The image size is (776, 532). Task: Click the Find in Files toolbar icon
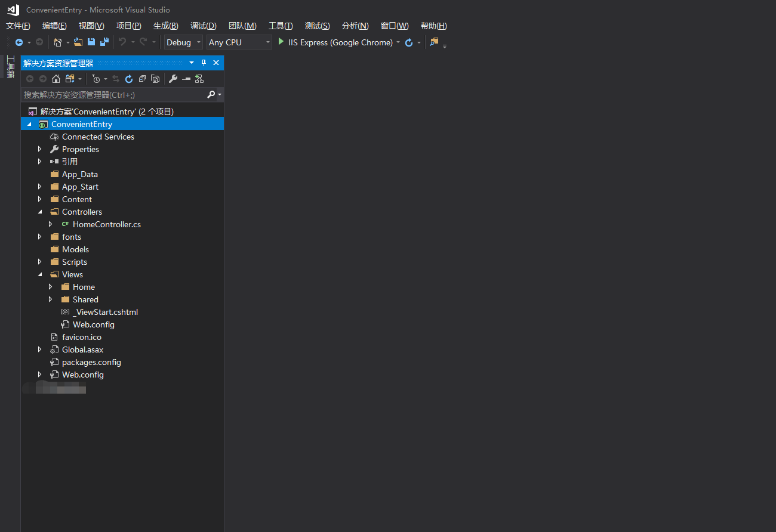coord(434,42)
